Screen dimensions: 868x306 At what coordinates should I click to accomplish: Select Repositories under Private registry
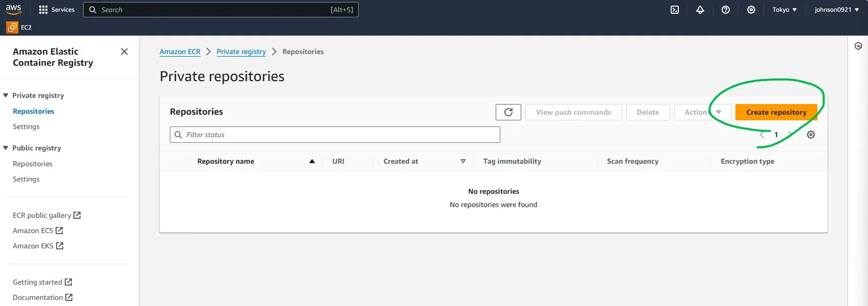click(x=33, y=111)
